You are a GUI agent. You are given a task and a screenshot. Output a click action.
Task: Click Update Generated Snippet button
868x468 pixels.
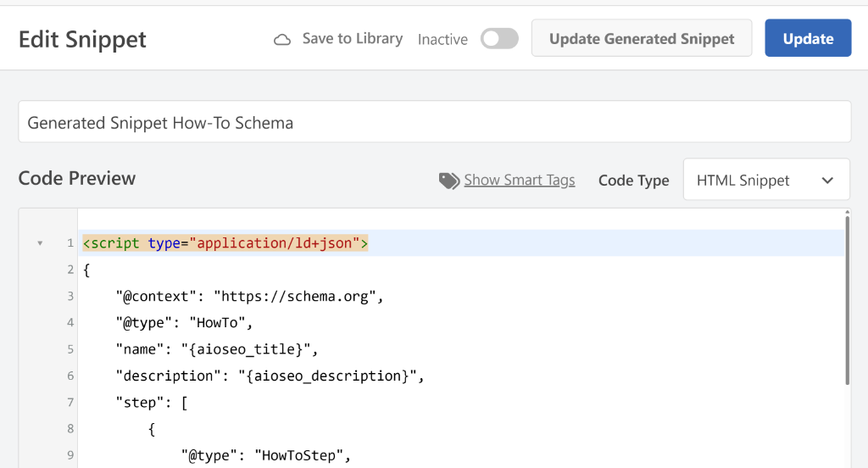[x=642, y=38]
